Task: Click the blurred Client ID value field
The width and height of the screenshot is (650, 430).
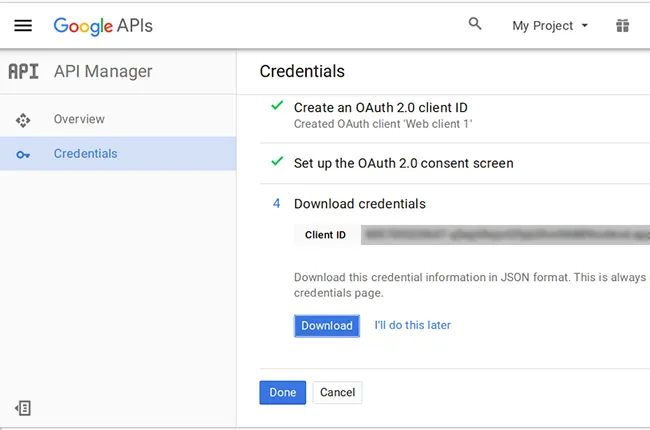Action: coord(505,235)
